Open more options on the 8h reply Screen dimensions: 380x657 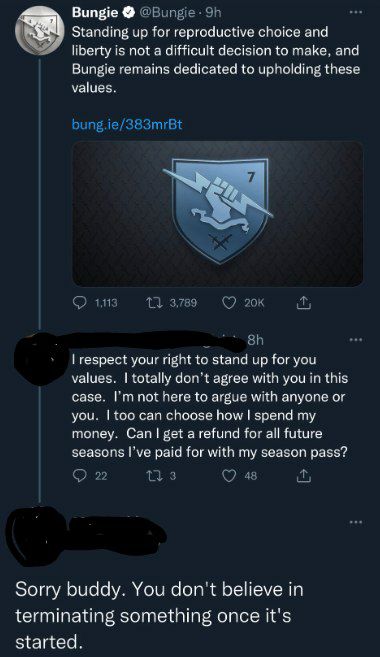pos(355,340)
